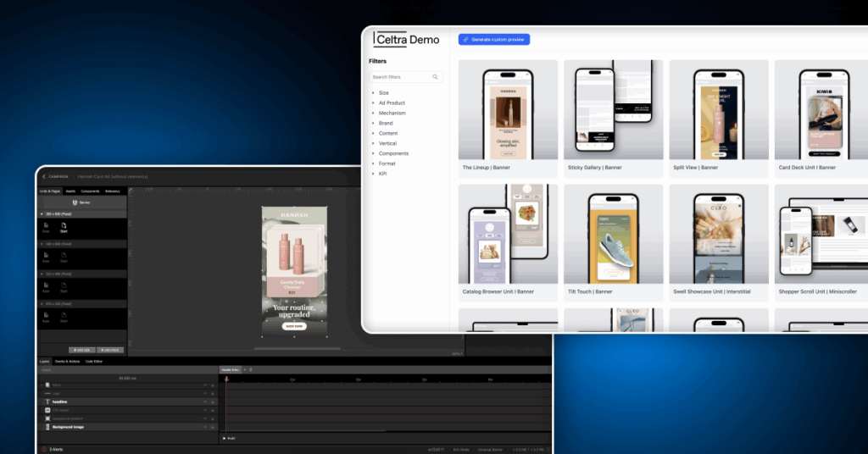
Task: Click the Add Page button
Action: [x=110, y=350]
